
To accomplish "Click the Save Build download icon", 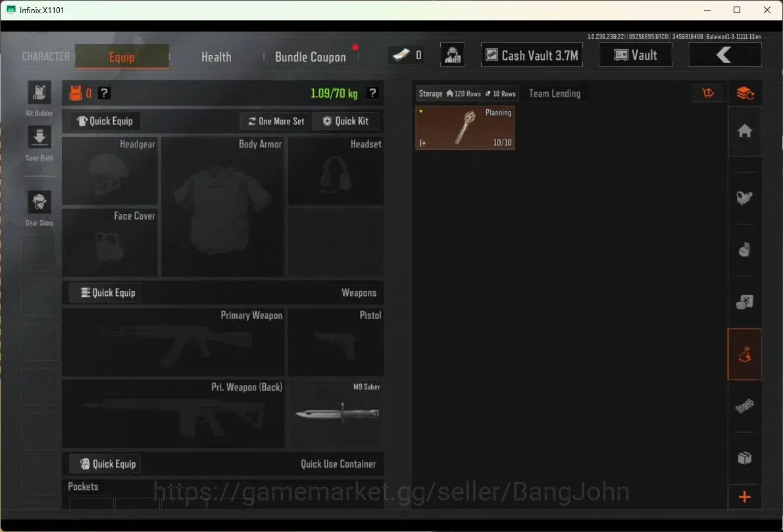I will [x=39, y=136].
